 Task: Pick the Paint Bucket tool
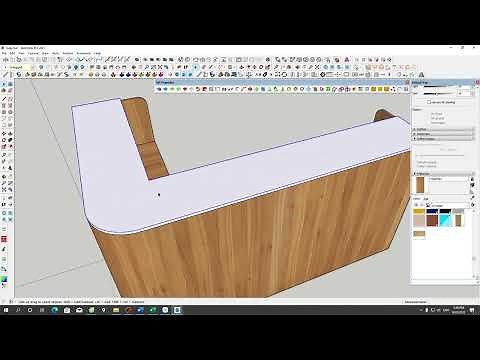coord(4,91)
